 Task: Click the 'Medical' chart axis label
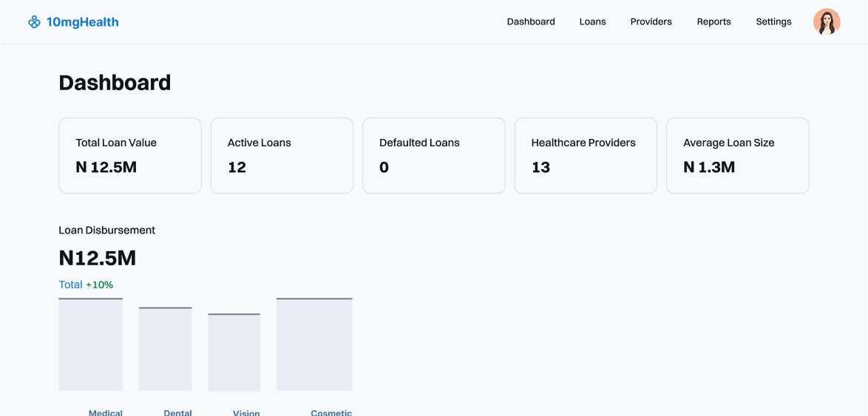pos(105,413)
